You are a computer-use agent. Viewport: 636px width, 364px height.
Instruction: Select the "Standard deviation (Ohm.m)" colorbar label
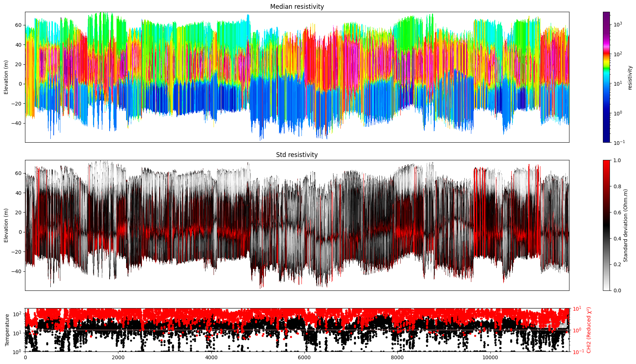coord(626,225)
